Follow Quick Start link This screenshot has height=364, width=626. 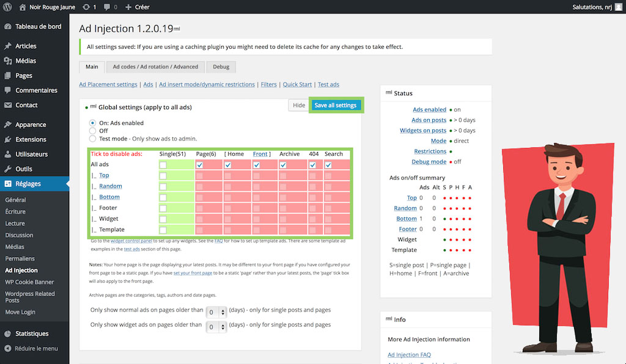tap(297, 84)
